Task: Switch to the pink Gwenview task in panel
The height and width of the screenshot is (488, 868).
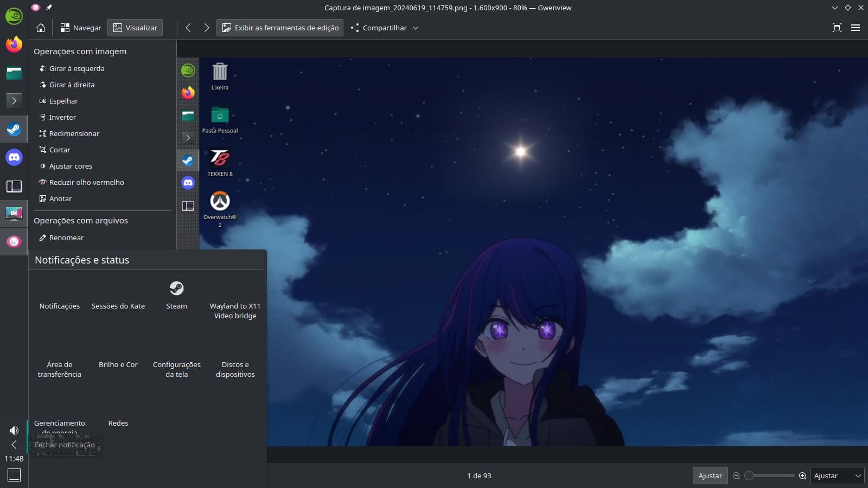Action: point(14,242)
